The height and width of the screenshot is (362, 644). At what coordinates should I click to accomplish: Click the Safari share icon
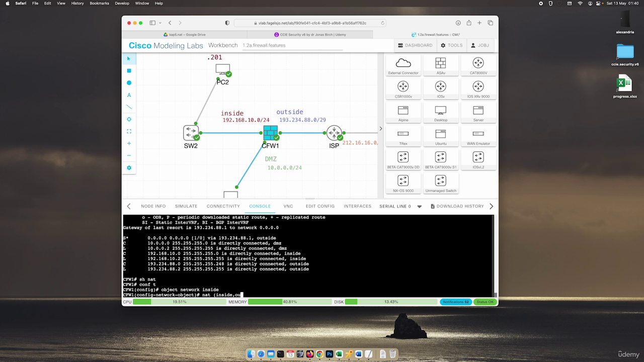pyautogui.click(x=469, y=23)
